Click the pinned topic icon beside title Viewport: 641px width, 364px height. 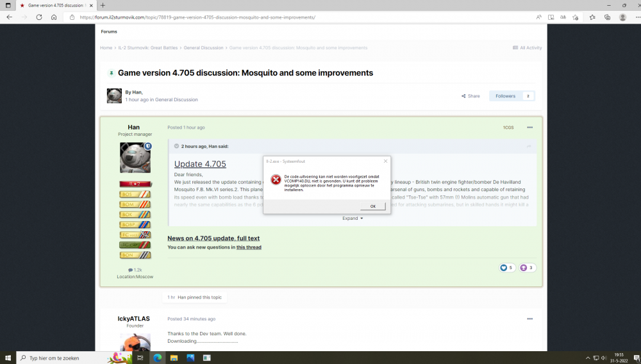pos(111,73)
